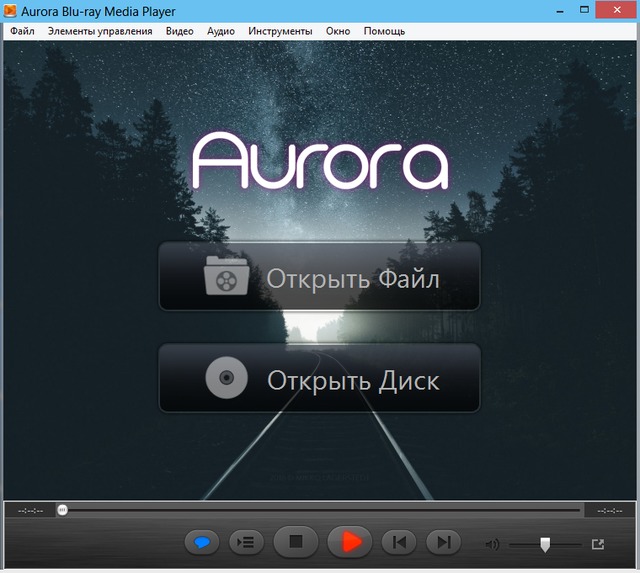Skip to the next track
This screenshot has height=573, width=640.
click(443, 542)
